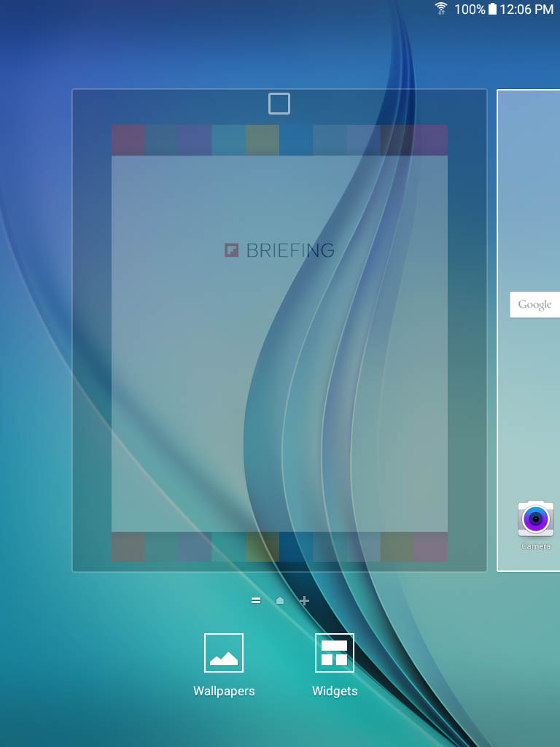This screenshot has height=747, width=560.
Task: Open the Widgets option
Action: pyautogui.click(x=335, y=665)
